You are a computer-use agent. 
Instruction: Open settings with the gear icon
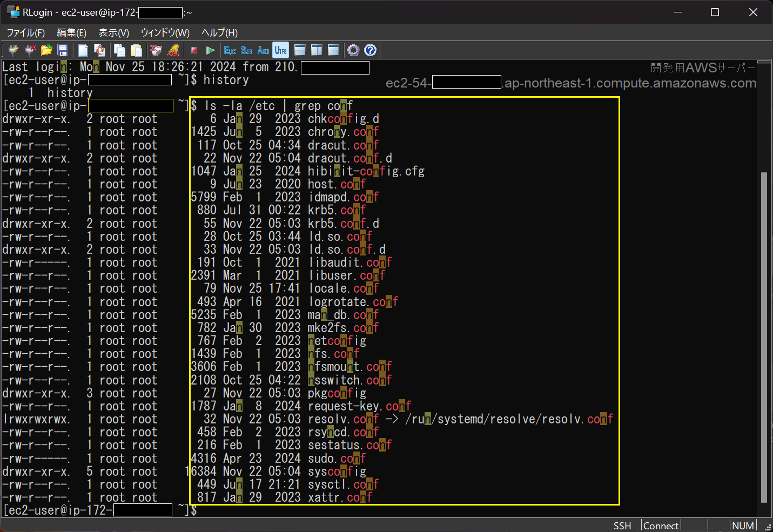pyautogui.click(x=353, y=50)
